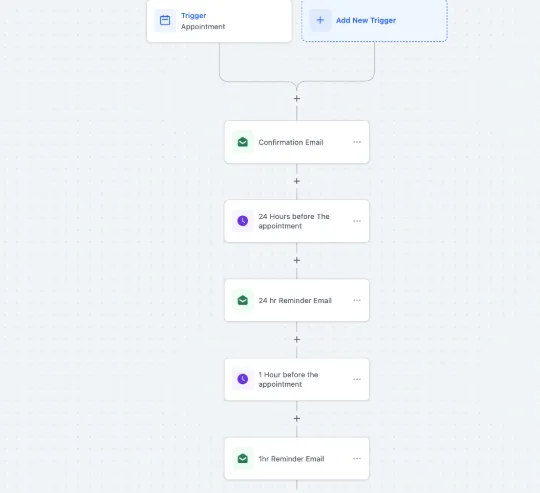Open the Appointment trigger card
Viewport: 540px width, 493px height.
point(219,21)
